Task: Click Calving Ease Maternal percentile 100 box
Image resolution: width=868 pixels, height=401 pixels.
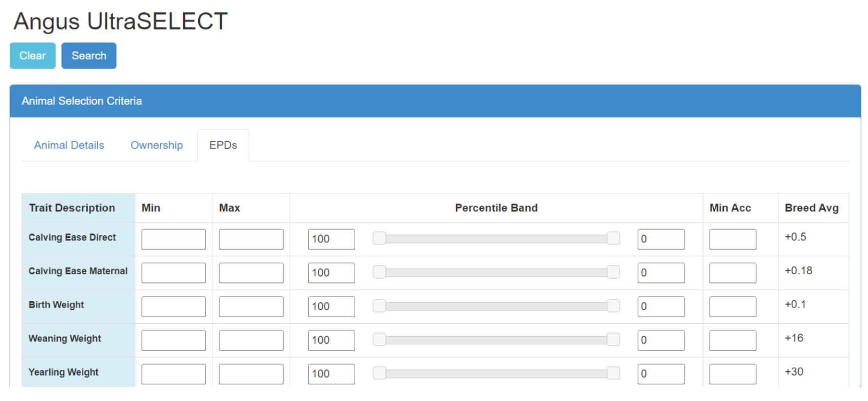Action: (331, 273)
